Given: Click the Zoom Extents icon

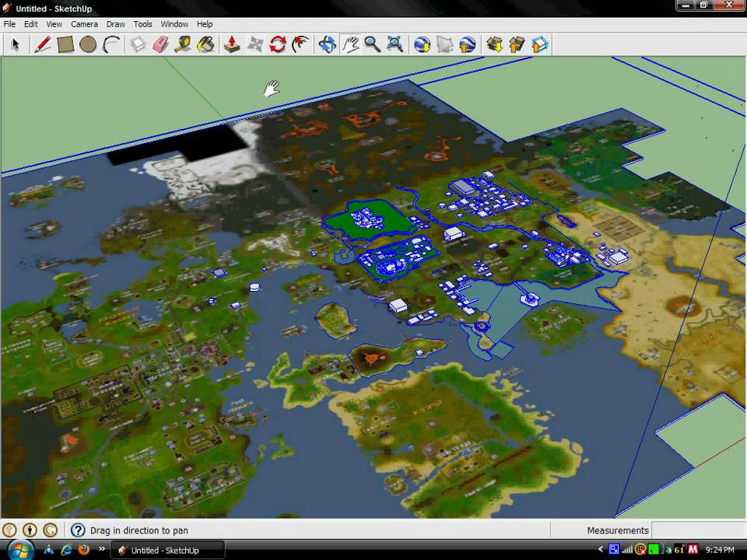Looking at the screenshot, I should 395,45.
